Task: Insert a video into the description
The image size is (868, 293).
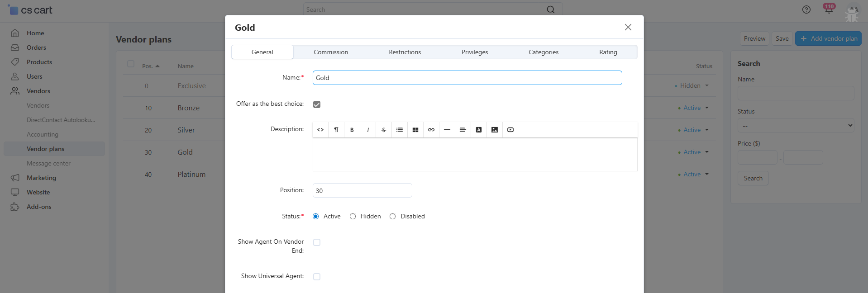Action: [x=510, y=130]
